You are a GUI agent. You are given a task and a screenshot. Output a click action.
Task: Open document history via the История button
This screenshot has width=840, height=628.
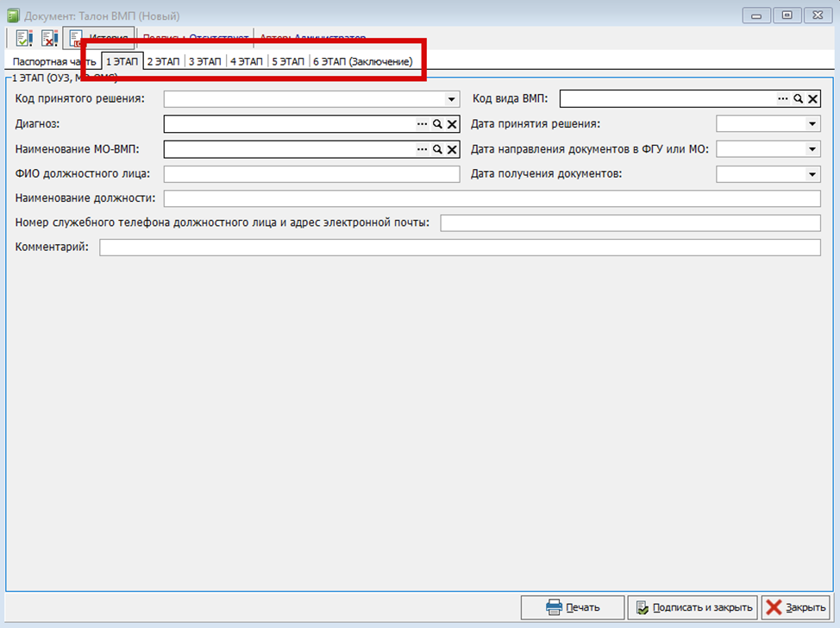pos(101,38)
